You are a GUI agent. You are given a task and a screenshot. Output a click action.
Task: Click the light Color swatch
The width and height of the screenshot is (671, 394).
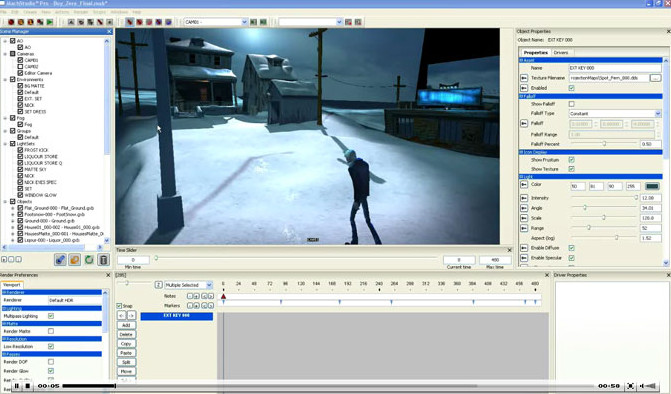[652, 186]
